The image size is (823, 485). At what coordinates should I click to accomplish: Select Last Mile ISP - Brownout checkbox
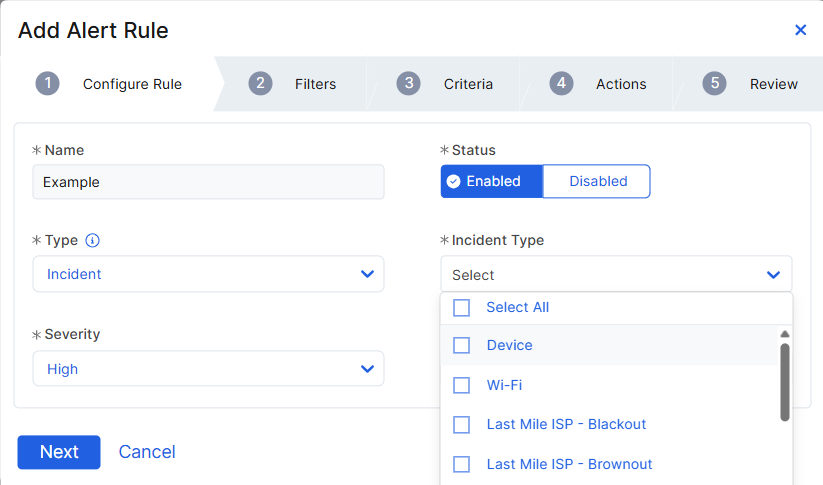pos(461,464)
